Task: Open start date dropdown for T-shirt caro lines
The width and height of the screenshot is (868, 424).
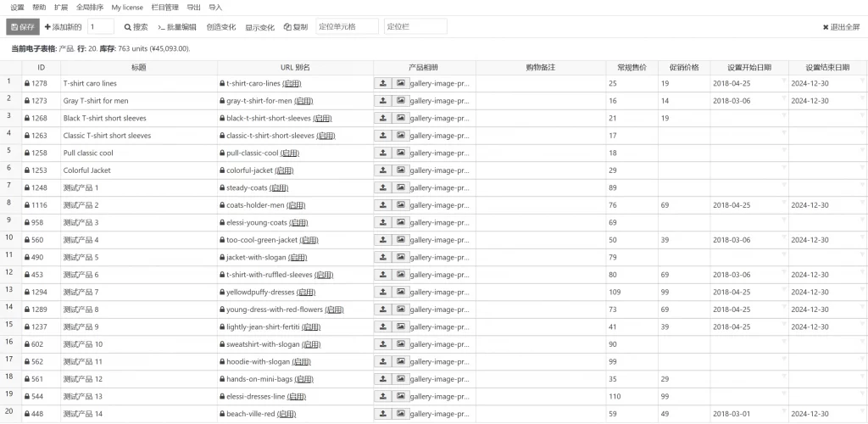Action: (x=783, y=80)
